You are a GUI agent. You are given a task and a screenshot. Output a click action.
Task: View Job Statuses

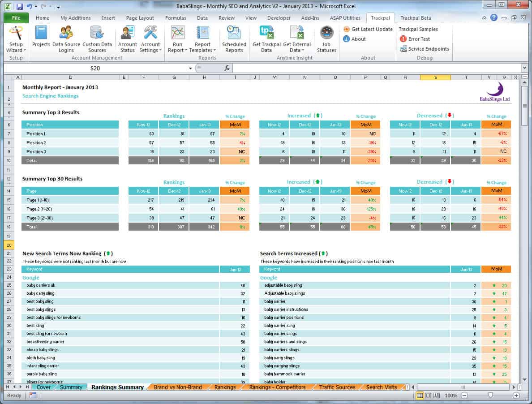326,39
